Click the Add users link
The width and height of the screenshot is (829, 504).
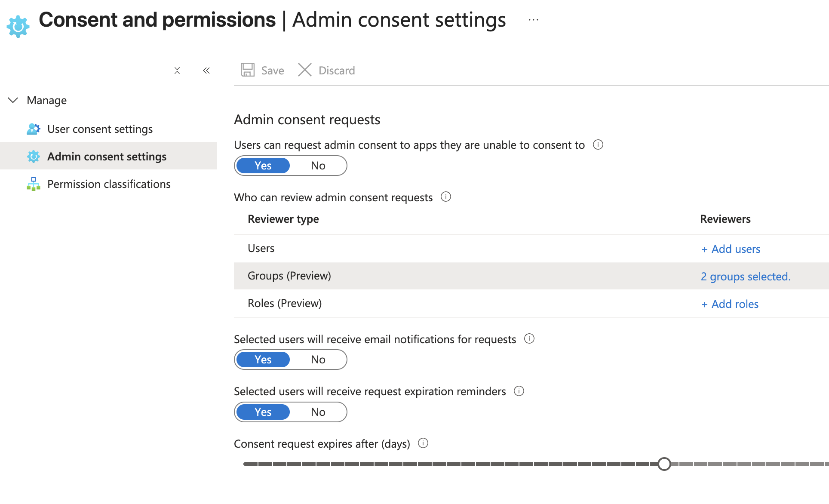click(x=731, y=249)
